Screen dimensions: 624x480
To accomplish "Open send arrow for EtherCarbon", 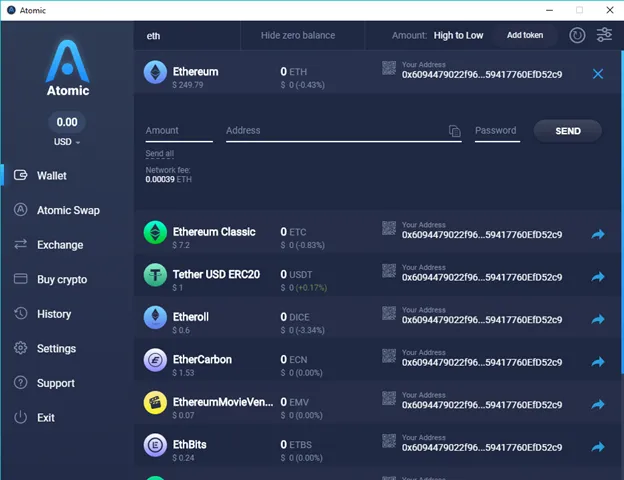I will (x=598, y=362).
